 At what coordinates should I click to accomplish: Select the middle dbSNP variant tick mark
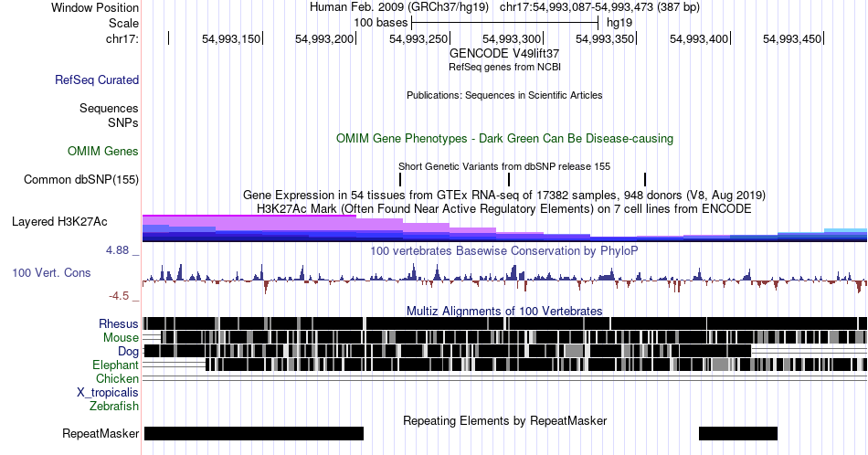509,179
